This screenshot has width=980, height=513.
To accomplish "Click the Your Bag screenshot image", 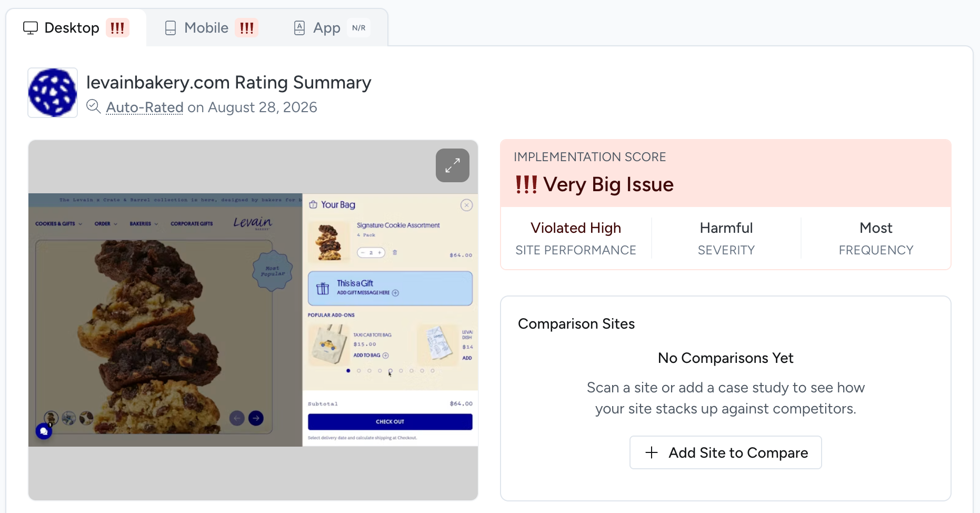I will (253, 320).
